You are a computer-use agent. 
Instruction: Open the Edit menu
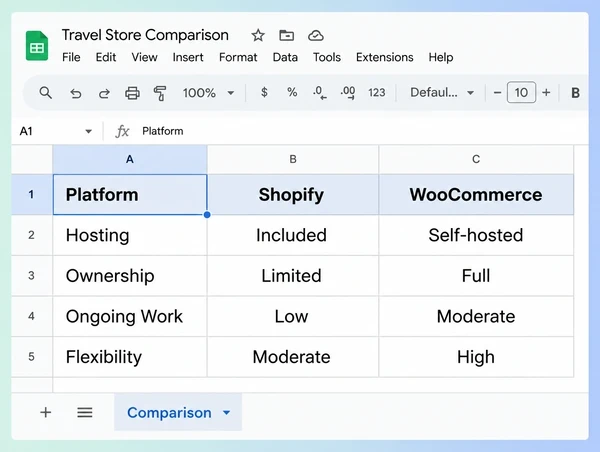click(x=106, y=57)
